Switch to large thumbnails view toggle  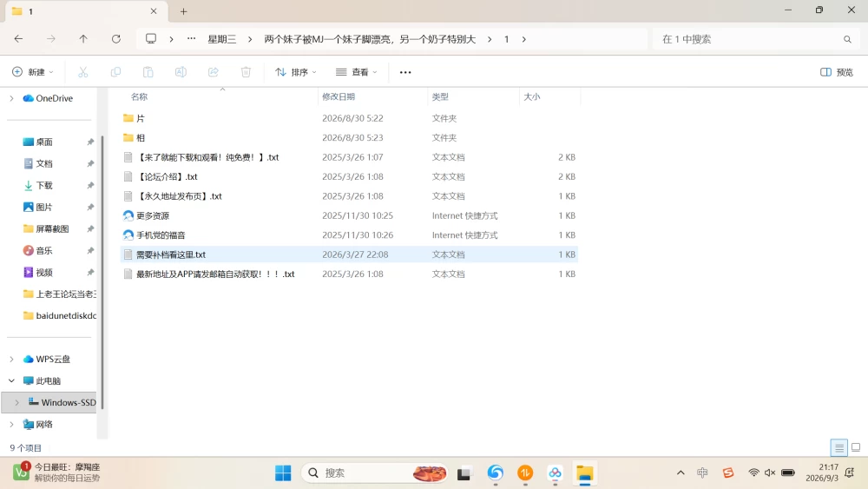click(856, 447)
